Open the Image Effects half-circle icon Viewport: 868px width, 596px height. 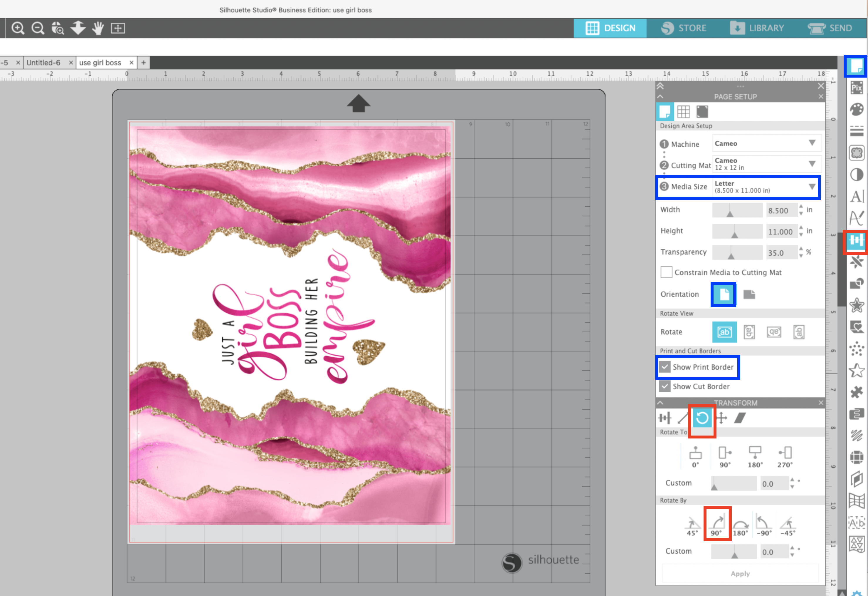[857, 175]
